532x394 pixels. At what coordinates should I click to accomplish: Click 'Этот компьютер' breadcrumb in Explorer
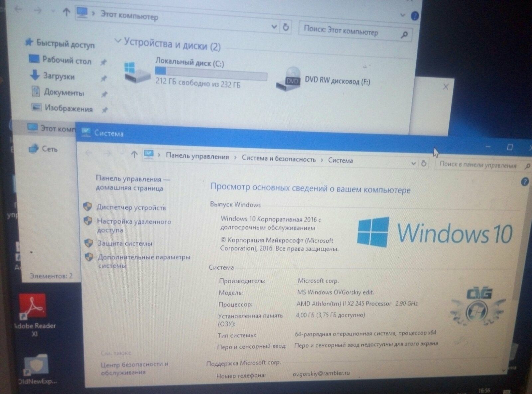tap(129, 16)
